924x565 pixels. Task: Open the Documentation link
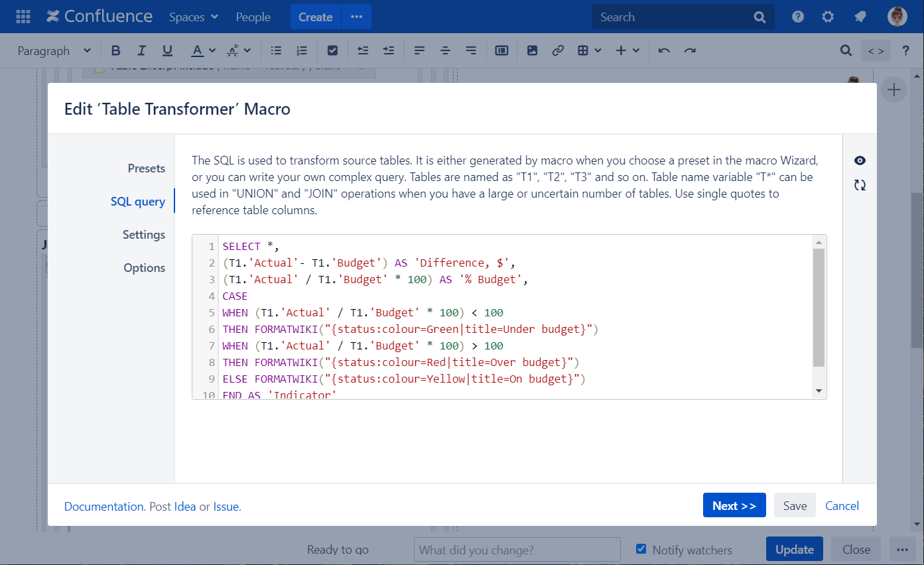[104, 507]
